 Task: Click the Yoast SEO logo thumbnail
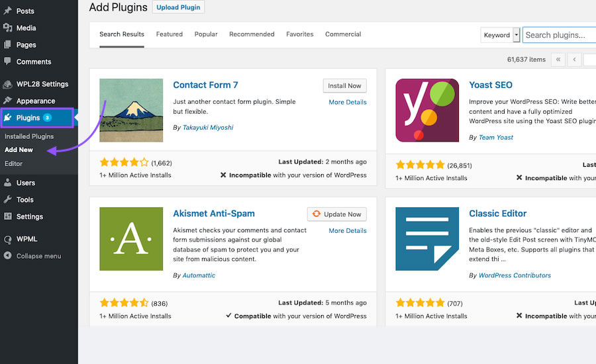point(427,110)
